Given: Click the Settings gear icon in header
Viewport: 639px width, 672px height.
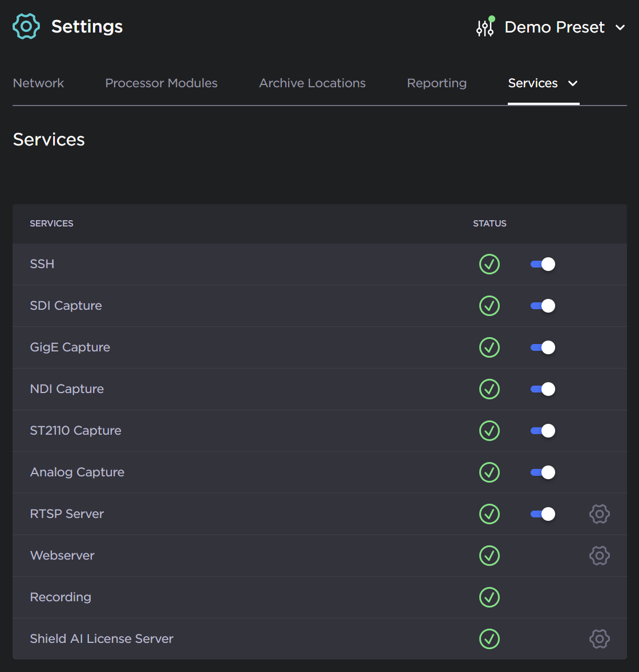Looking at the screenshot, I should coord(26,26).
